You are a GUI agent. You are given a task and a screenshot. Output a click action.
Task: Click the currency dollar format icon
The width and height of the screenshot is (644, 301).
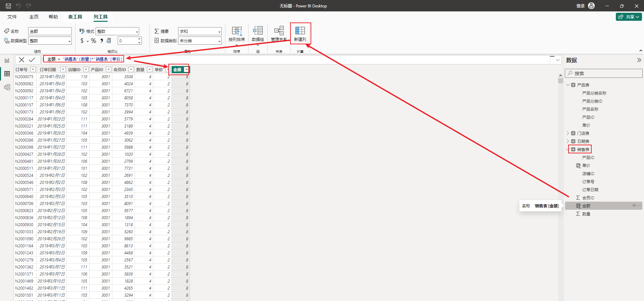point(82,41)
